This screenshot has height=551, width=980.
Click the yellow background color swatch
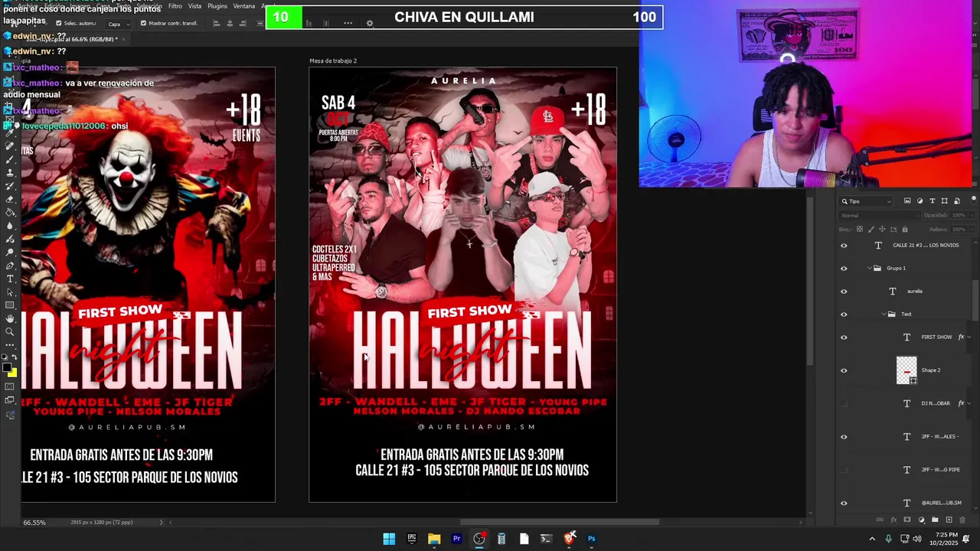(14, 373)
